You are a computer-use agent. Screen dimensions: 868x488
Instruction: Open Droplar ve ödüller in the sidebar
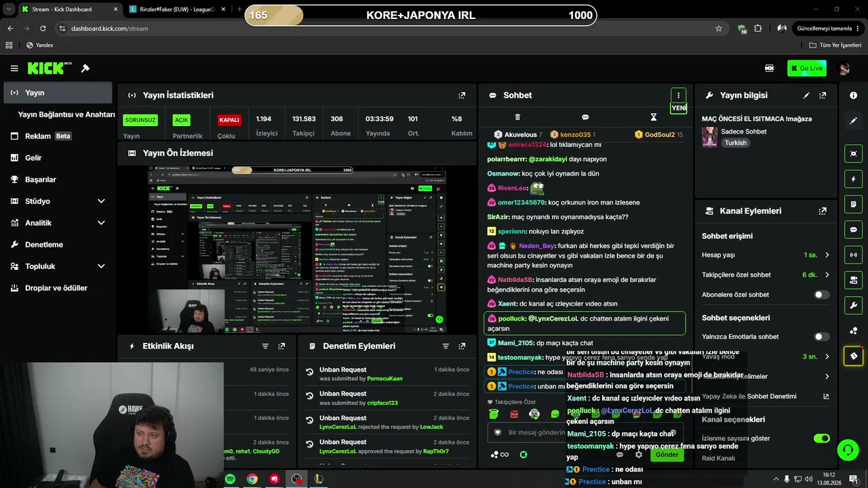(x=58, y=288)
